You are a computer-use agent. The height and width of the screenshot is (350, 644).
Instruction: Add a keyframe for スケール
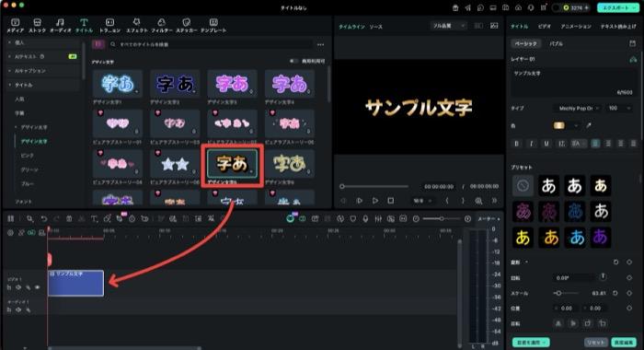(629, 293)
